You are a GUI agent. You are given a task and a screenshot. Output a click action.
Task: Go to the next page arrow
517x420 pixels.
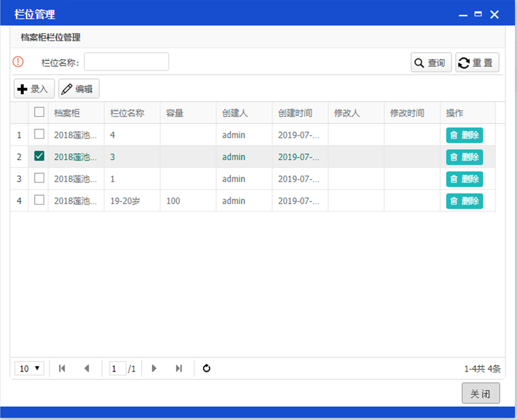154,368
